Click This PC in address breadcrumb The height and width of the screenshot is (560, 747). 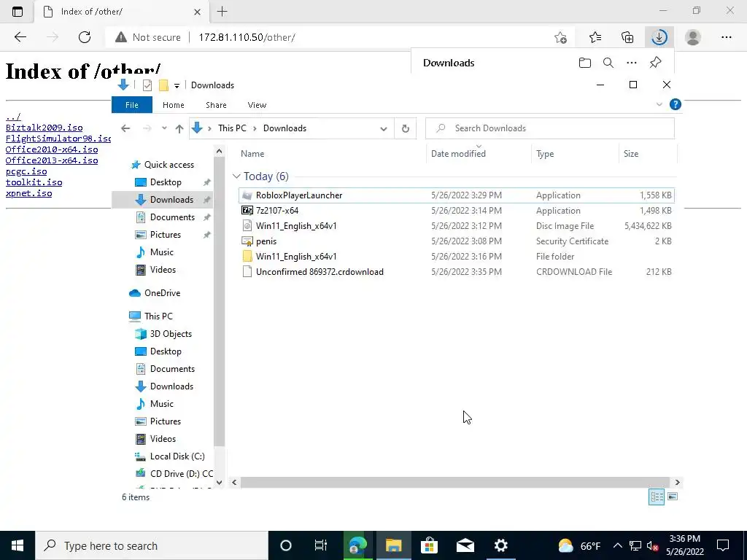click(232, 128)
